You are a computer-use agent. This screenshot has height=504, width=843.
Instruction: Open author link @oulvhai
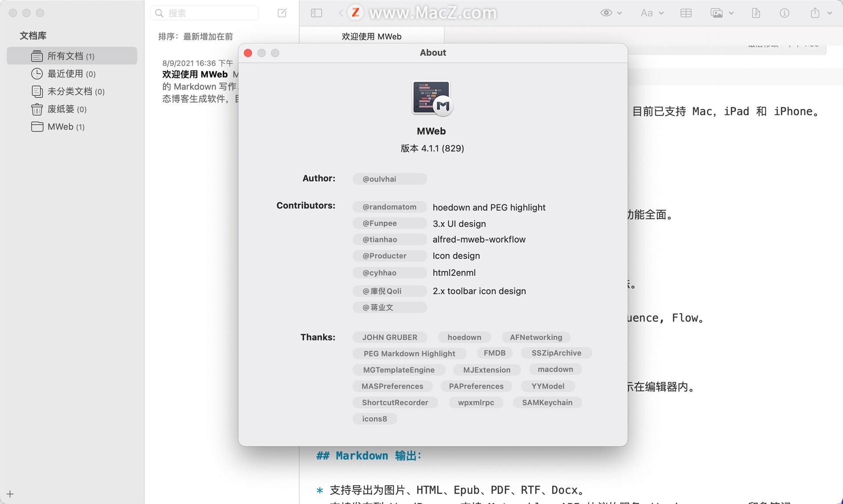pos(389,179)
